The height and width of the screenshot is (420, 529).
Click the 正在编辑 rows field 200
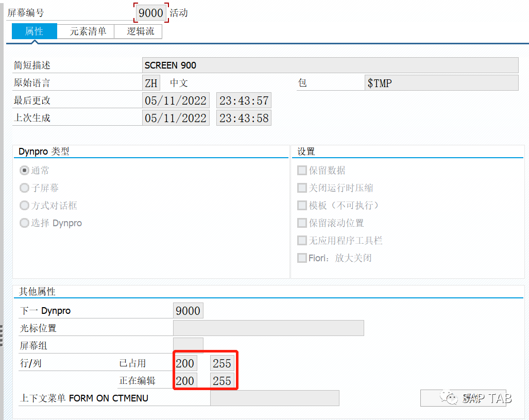(x=185, y=381)
